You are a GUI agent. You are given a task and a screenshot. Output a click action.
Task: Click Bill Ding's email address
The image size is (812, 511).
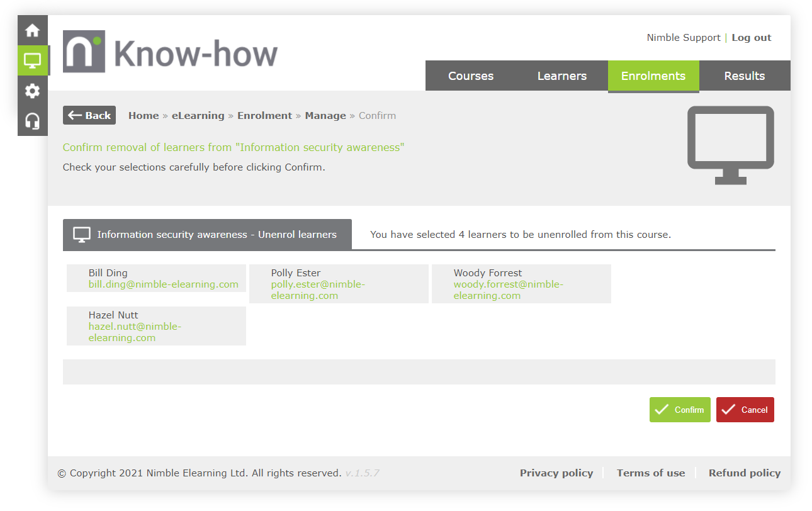[x=163, y=284]
